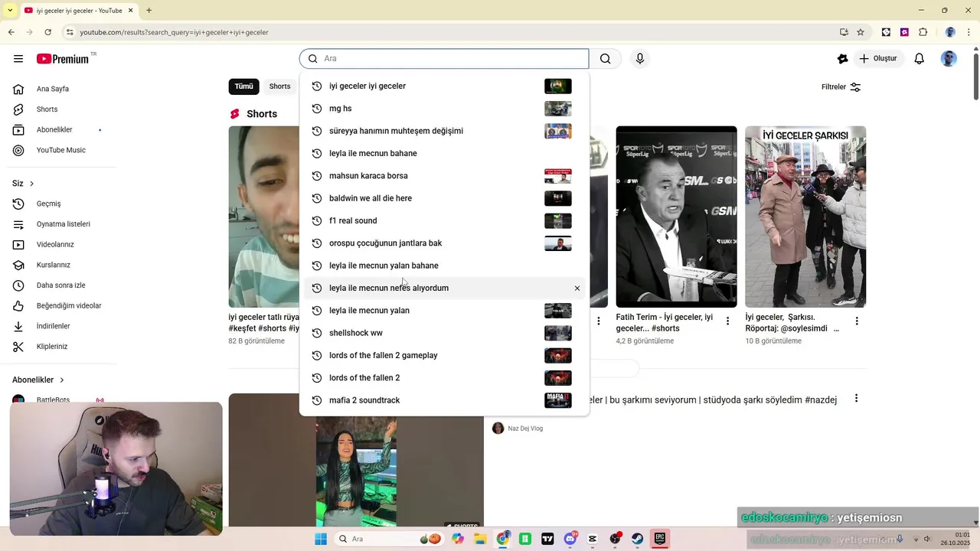The height and width of the screenshot is (551, 980).
Task: Choose suggestion 'shellshock ww'
Action: click(x=444, y=333)
